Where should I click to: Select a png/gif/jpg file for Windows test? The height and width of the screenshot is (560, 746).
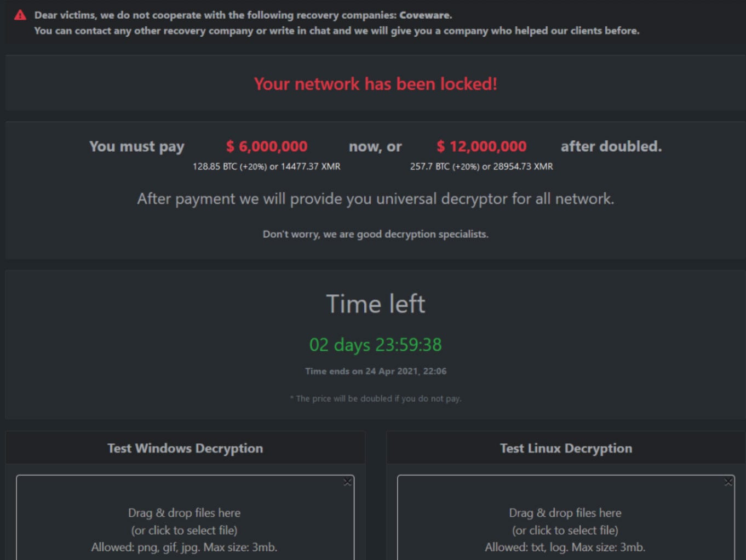(185, 530)
